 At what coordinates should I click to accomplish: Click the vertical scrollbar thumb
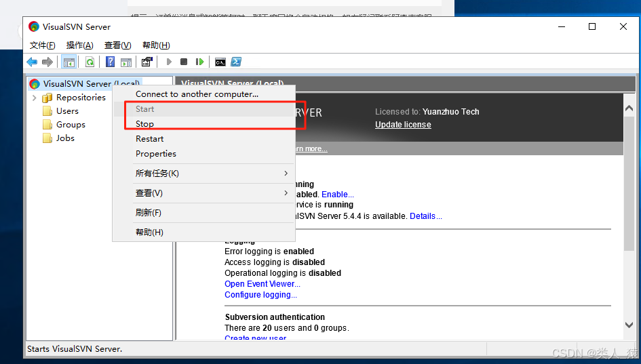tap(629, 183)
